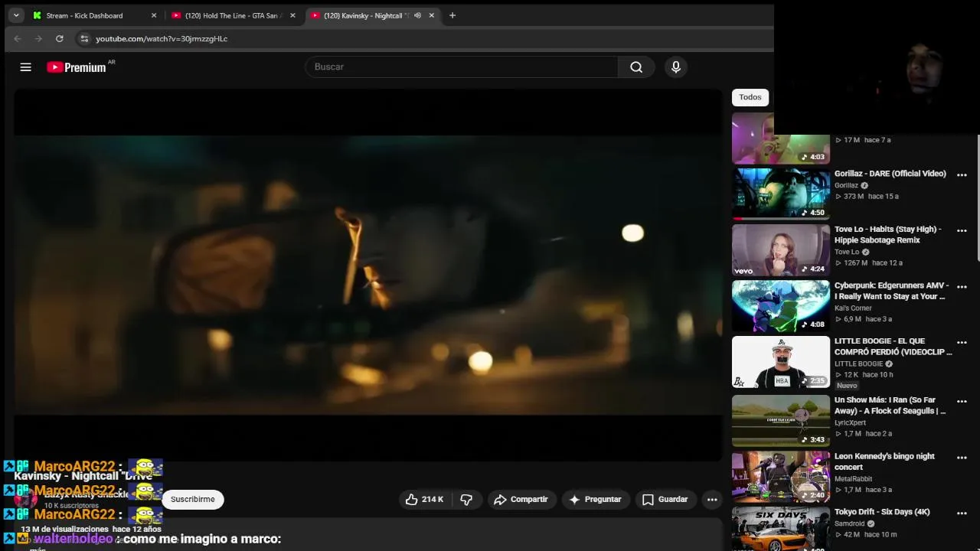980x551 pixels.
Task: Click title Gorillaz - DARE (Official Video)
Action: [x=890, y=174]
